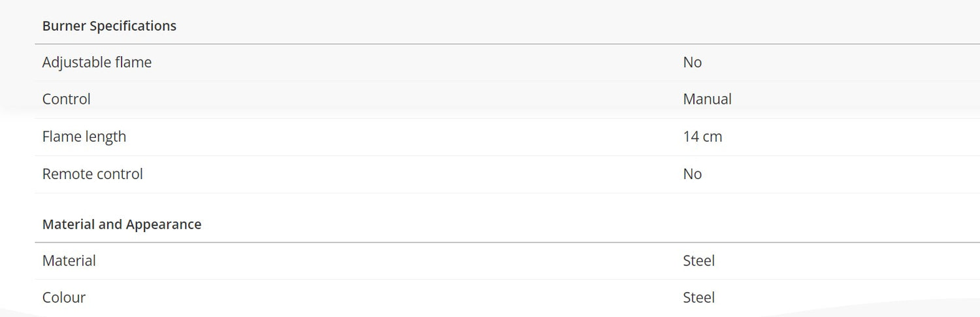980x317 pixels.
Task: Click the Adjustable flame row label
Action: 97,62
